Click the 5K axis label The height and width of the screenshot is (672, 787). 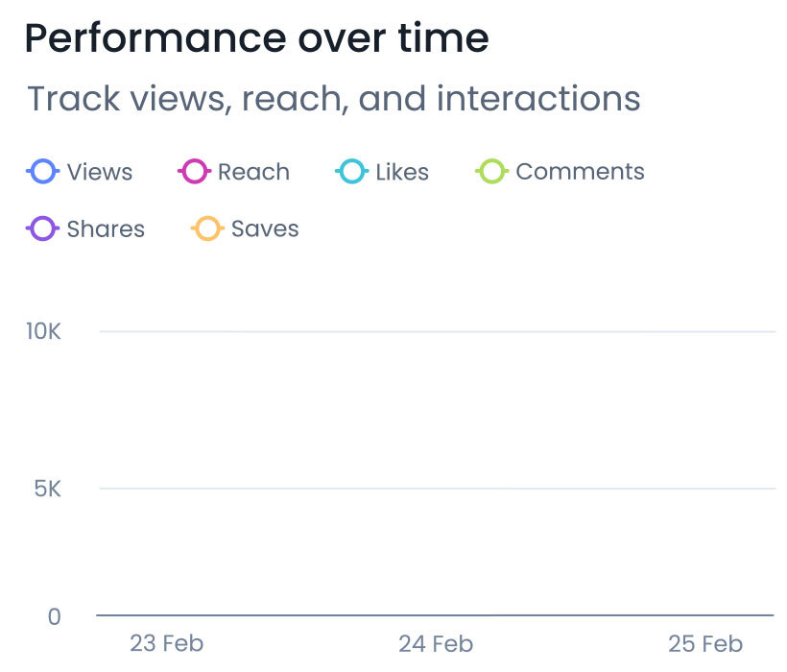[x=48, y=489]
